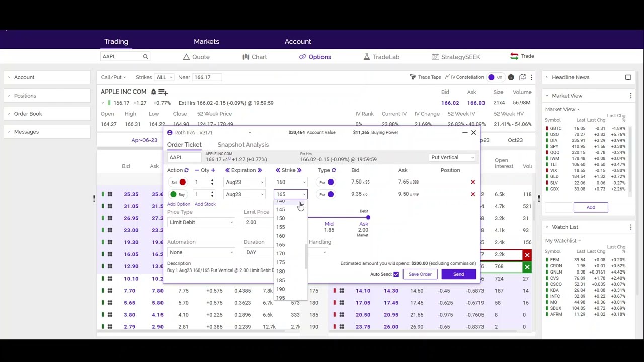Open the options chain kebab menu
This screenshot has width=644, height=362.
point(531,77)
